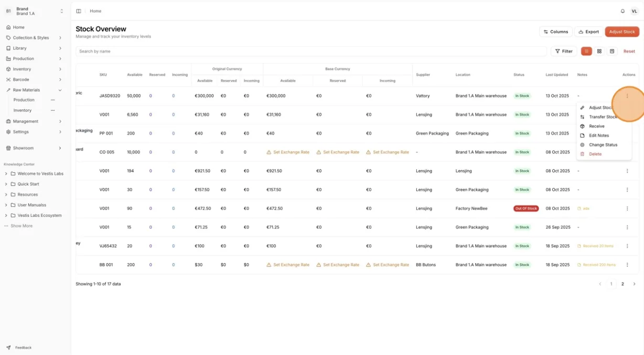
Task: Set Exchange Rate for CO 005 available
Action: click(x=288, y=152)
